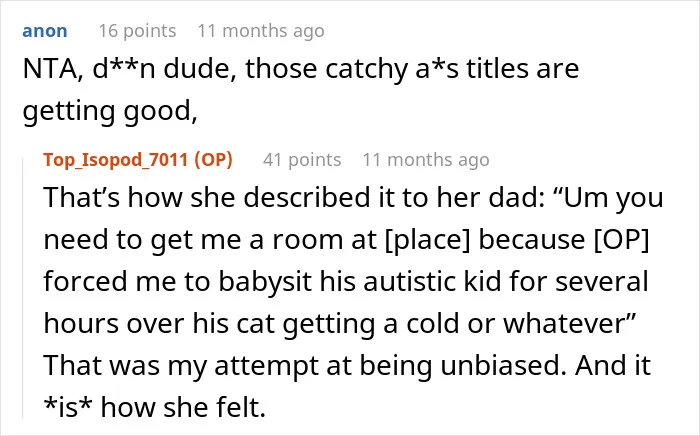
Task: Click the (OP) tag beside Top_Isopod_7011
Action: [213, 160]
